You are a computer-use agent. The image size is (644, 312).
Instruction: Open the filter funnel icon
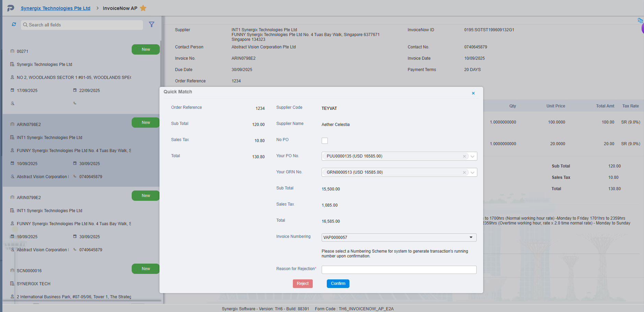[x=152, y=24]
